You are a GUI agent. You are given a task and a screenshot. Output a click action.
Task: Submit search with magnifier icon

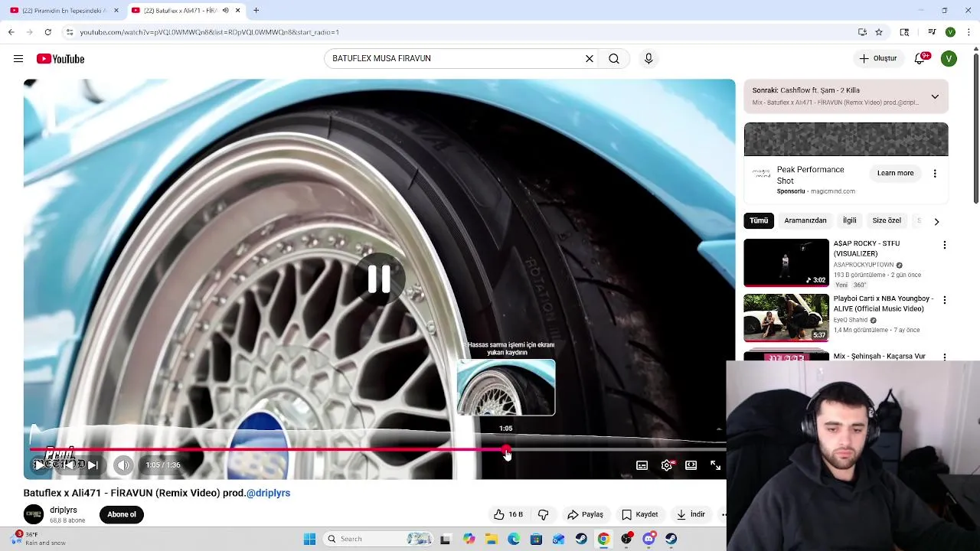coord(614,58)
